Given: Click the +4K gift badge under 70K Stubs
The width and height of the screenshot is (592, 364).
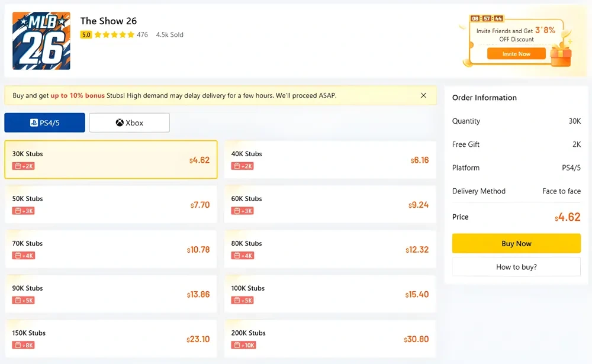Looking at the screenshot, I should tap(24, 256).
